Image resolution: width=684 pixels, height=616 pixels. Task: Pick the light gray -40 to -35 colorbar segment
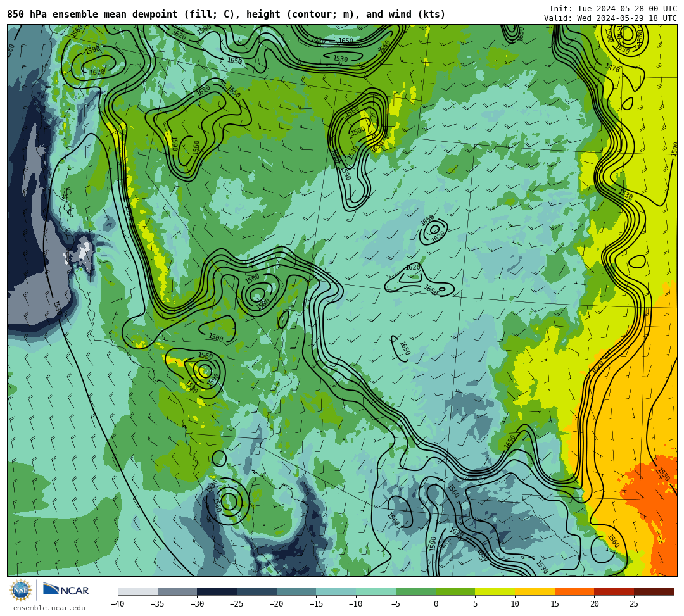coord(137,591)
